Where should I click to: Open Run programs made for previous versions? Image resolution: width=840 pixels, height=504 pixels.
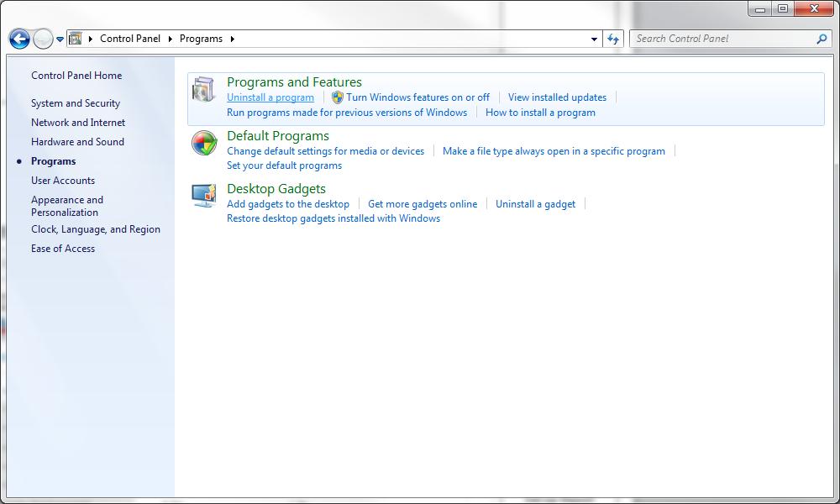(x=347, y=113)
